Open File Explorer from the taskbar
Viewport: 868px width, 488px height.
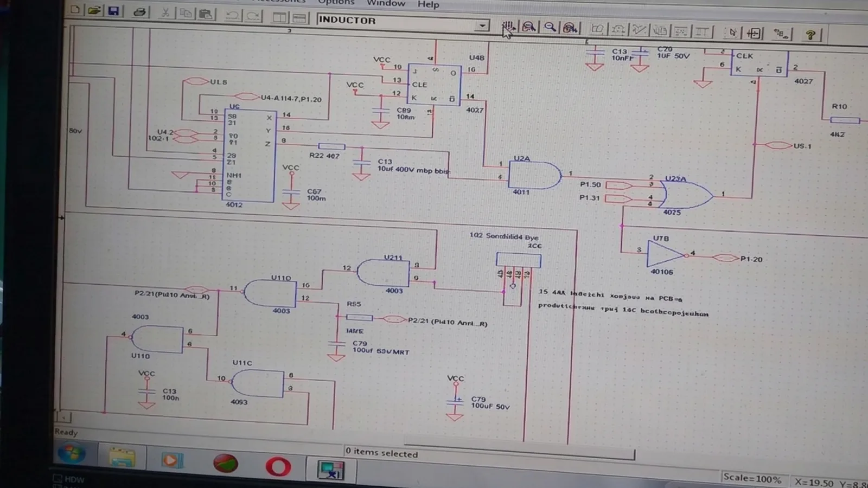point(122,458)
